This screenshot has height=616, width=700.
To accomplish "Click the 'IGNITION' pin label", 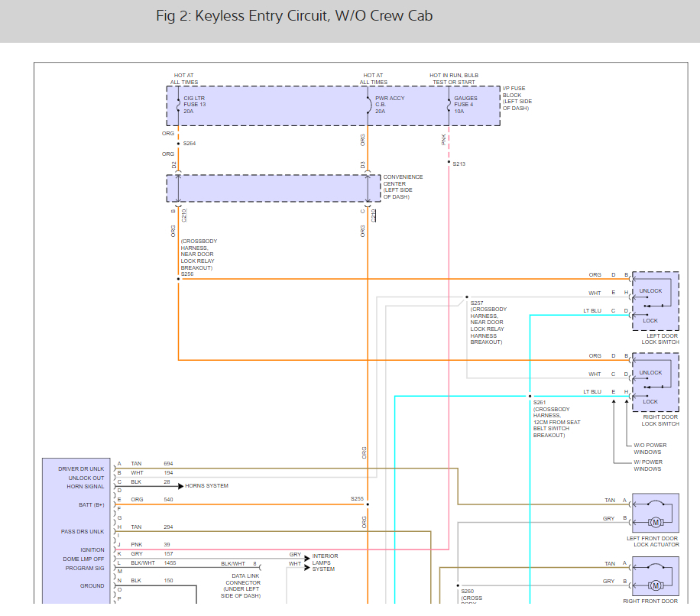I will point(92,550).
